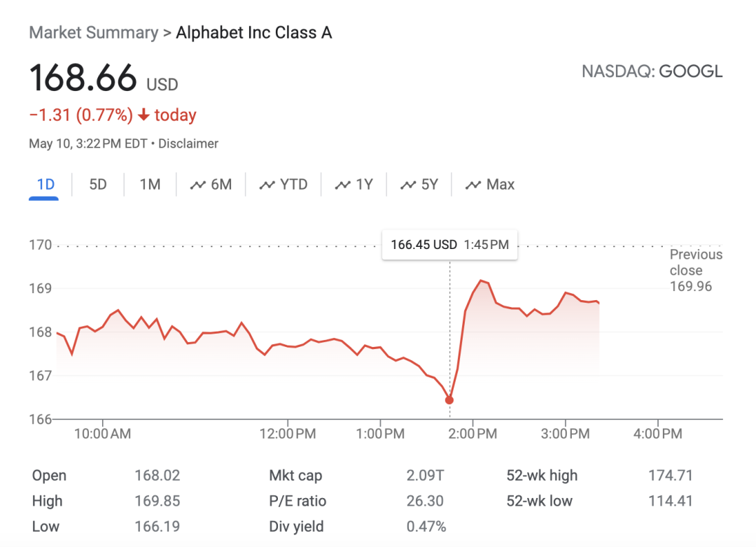Screen dimensions: 756x547
Task: Click the trend icon next to YTD
Action: point(267,185)
